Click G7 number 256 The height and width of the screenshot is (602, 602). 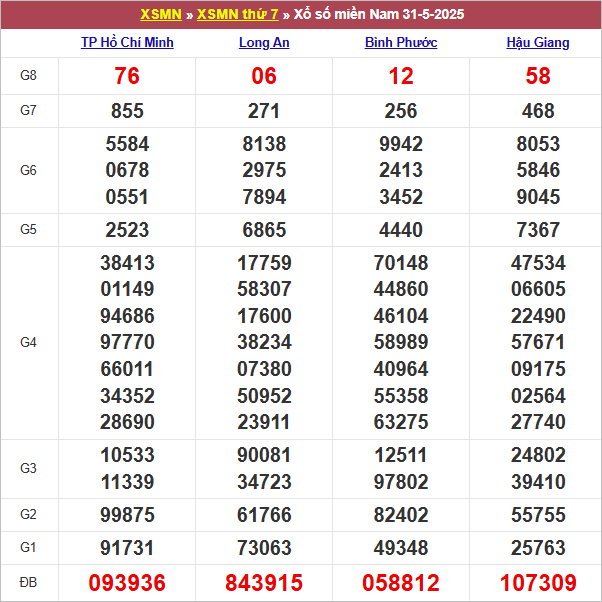pyautogui.click(x=401, y=111)
